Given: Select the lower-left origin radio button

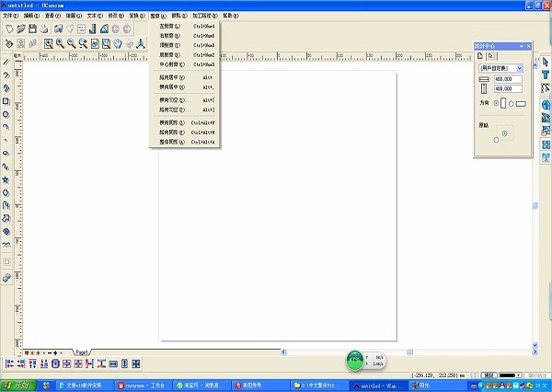Looking at the screenshot, I should (497, 140).
